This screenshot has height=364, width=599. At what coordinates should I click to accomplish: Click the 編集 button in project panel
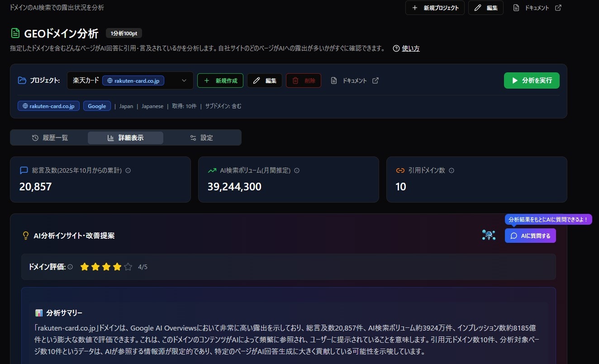click(x=265, y=80)
